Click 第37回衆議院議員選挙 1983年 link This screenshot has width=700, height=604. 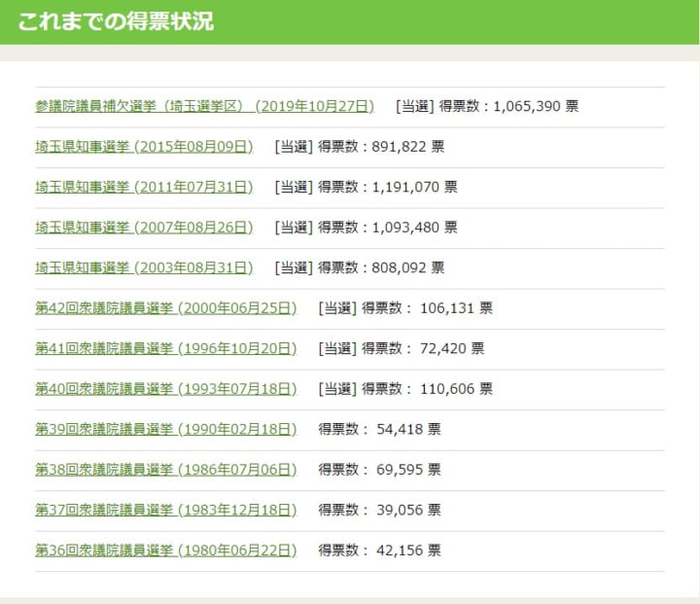coord(165,510)
